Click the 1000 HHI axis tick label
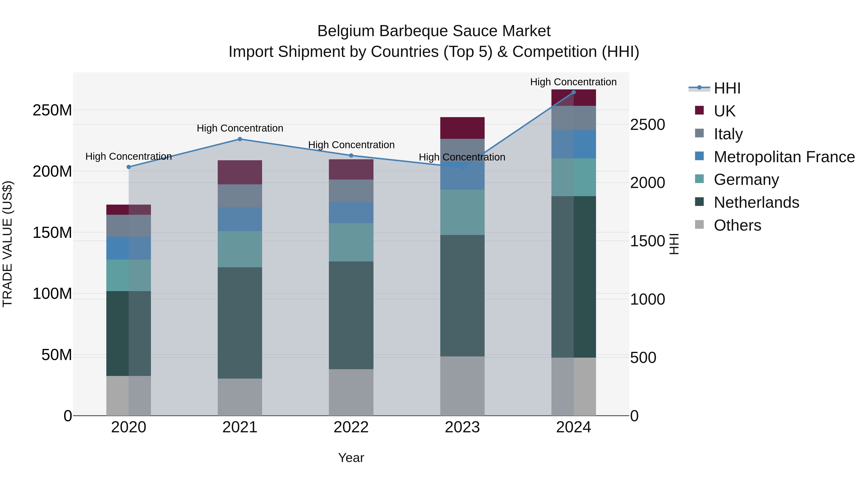 coord(648,299)
